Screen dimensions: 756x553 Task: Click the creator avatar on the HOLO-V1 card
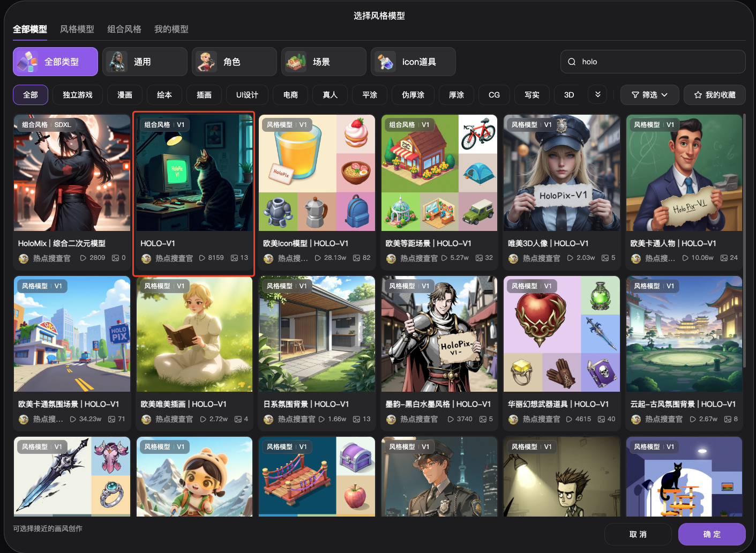pyautogui.click(x=146, y=258)
